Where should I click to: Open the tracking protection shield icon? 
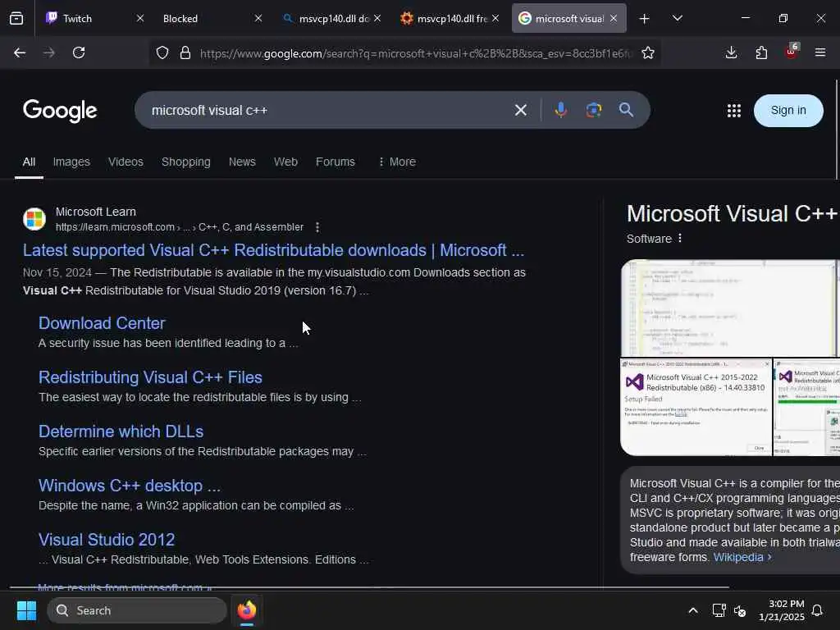pos(162,52)
